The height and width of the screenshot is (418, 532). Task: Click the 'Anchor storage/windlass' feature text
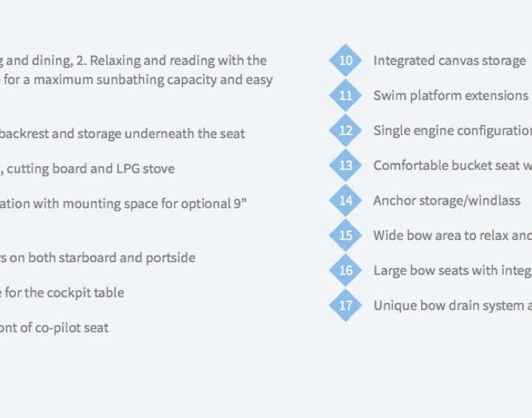447,201
